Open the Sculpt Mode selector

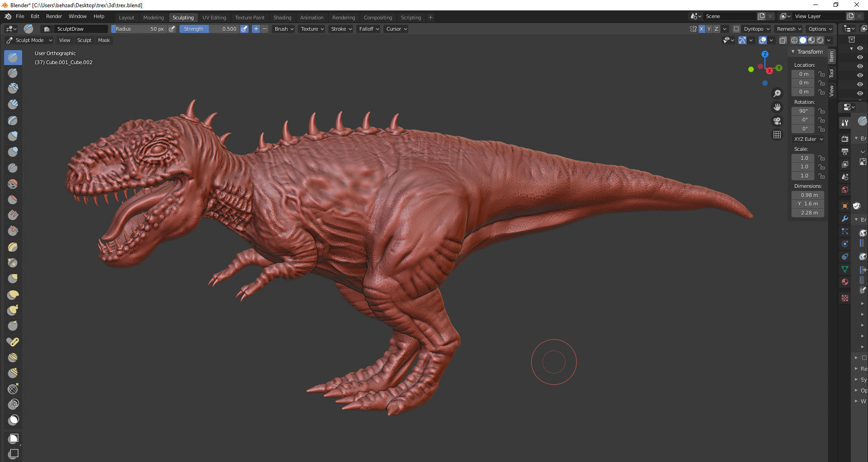point(29,40)
